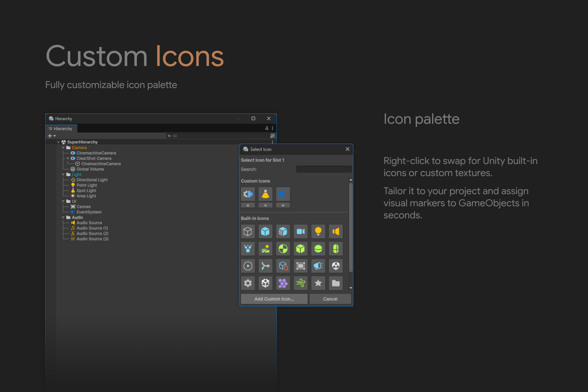
Task: Collapse the SuperHierarchy scene
Action: coord(59,142)
